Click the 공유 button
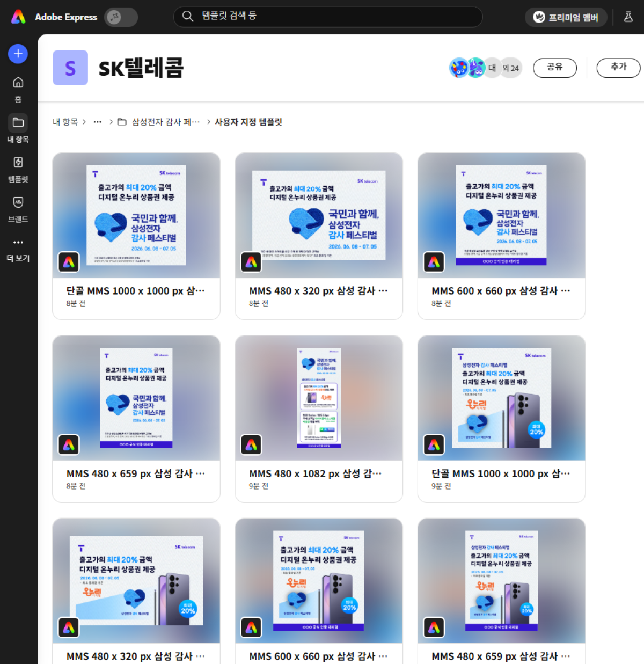644x664 pixels. pos(555,68)
